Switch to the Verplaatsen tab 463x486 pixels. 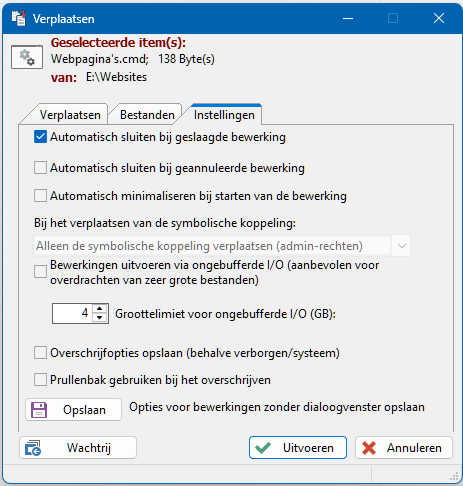click(70, 115)
